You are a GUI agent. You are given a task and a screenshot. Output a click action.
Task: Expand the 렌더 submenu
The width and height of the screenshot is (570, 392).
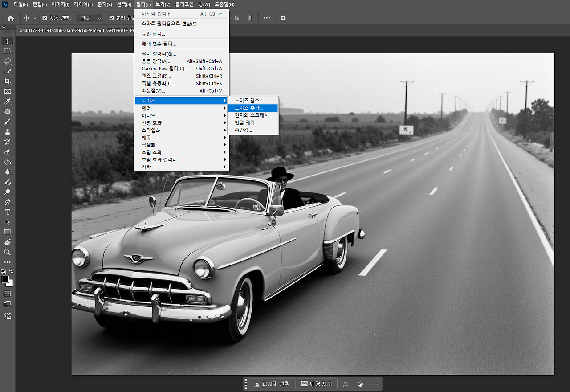[x=182, y=108]
